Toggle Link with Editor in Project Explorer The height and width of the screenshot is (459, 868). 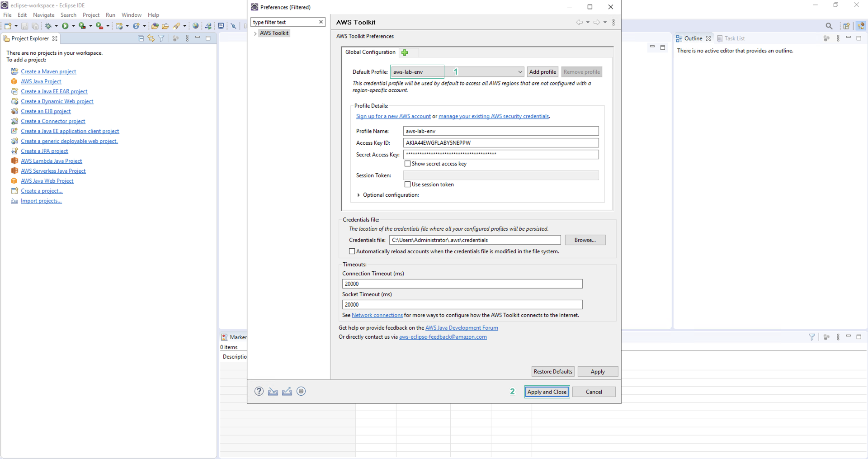pyautogui.click(x=151, y=38)
